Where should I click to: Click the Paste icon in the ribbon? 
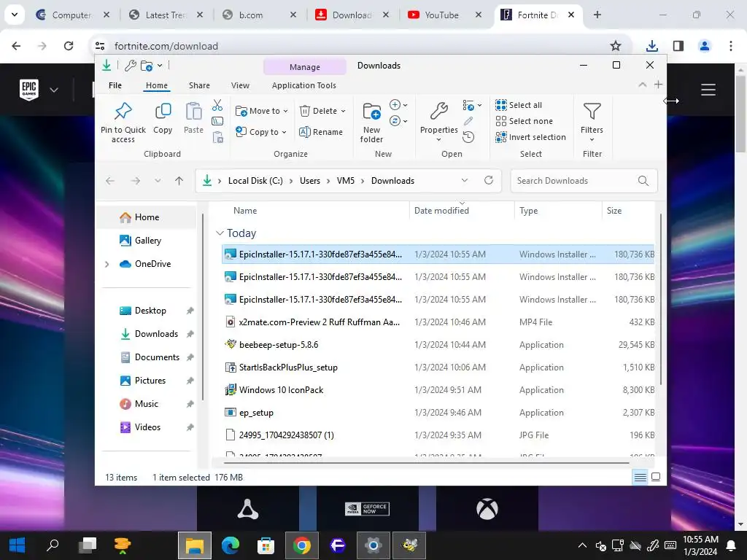pos(193,112)
